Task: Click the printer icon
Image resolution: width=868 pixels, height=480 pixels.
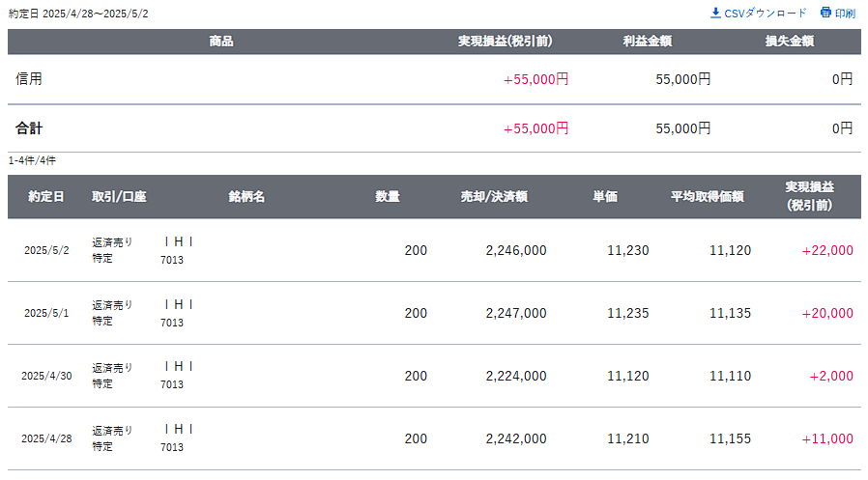Action: [x=825, y=13]
